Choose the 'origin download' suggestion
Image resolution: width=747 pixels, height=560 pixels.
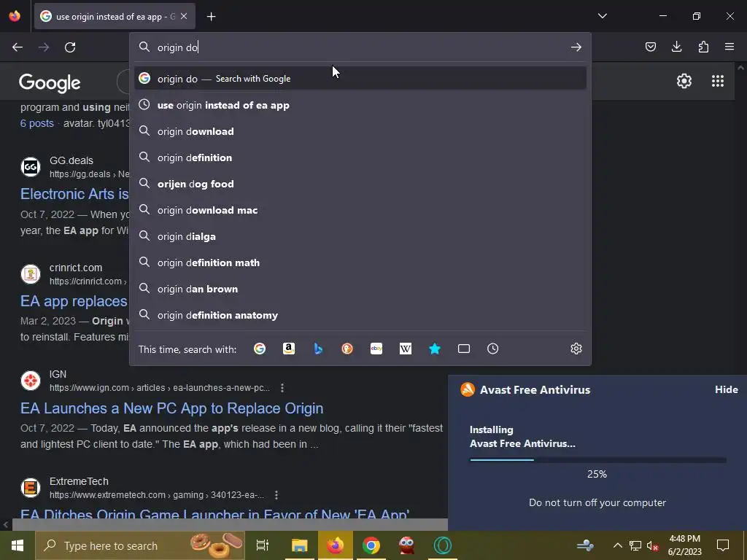click(x=360, y=131)
